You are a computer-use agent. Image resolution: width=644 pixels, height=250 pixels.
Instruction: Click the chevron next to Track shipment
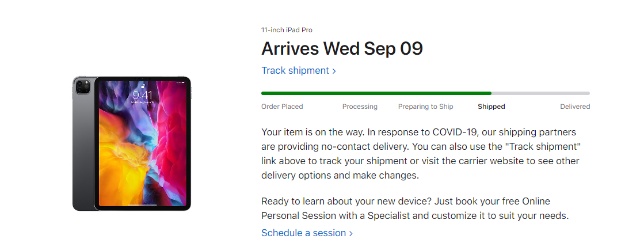(x=334, y=71)
